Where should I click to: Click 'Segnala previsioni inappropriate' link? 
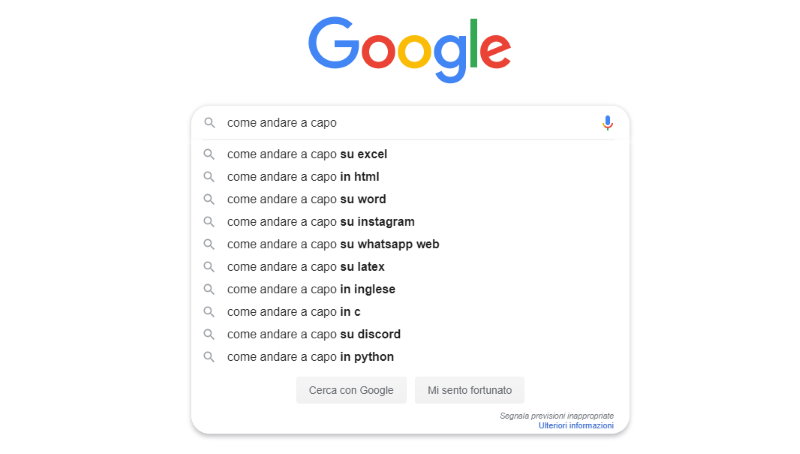tap(557, 416)
